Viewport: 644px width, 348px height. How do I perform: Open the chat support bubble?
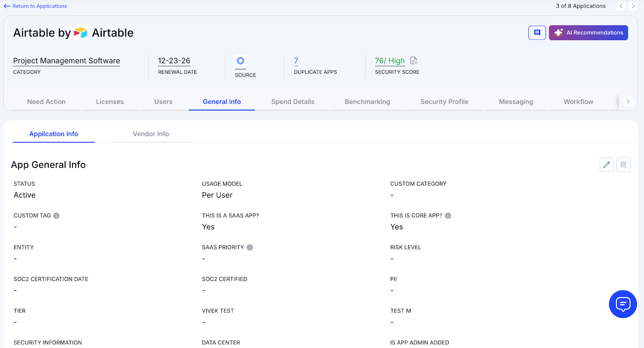click(x=623, y=304)
